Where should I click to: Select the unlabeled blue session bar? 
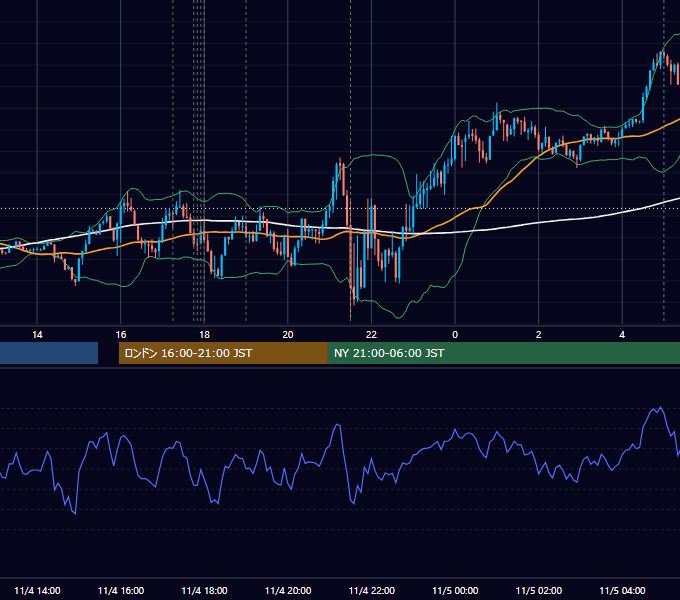click(49, 353)
